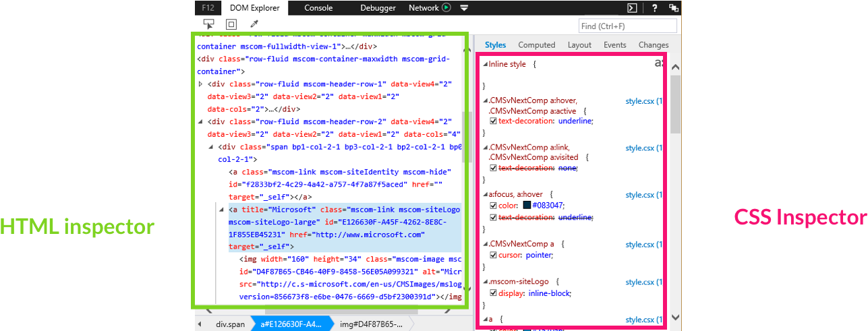Click the F12 tab
The height and width of the screenshot is (331, 868).
point(208,8)
